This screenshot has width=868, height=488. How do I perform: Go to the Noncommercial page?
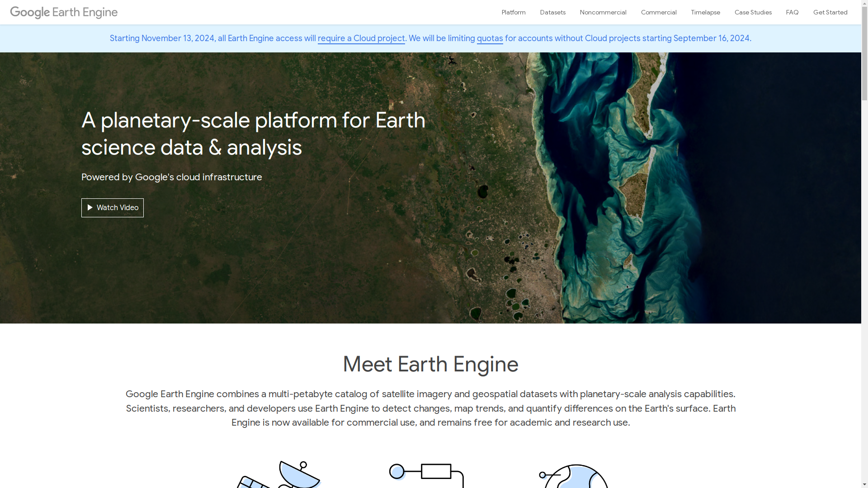click(603, 12)
